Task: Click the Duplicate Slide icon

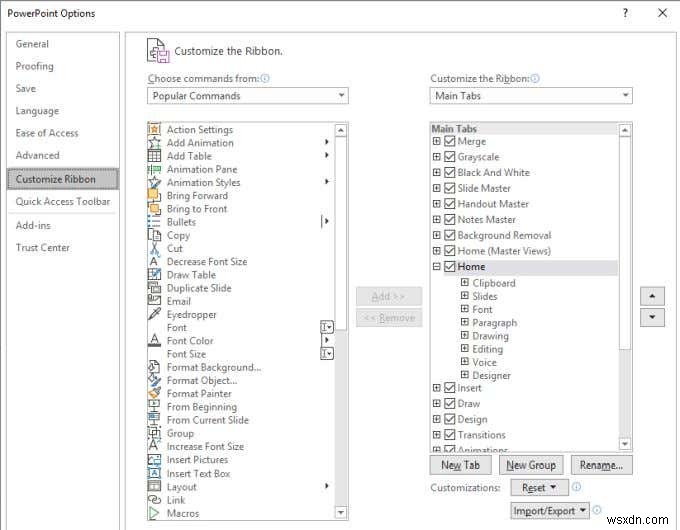Action: click(154, 288)
